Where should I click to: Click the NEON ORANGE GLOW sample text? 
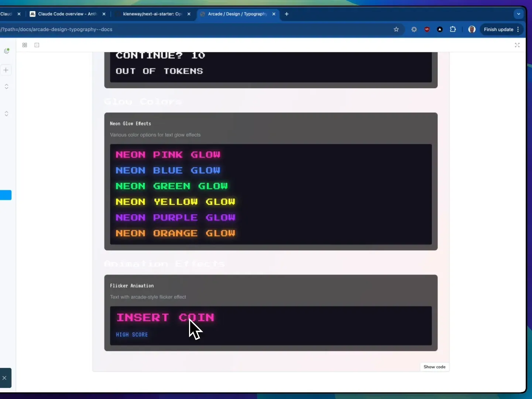coord(175,233)
